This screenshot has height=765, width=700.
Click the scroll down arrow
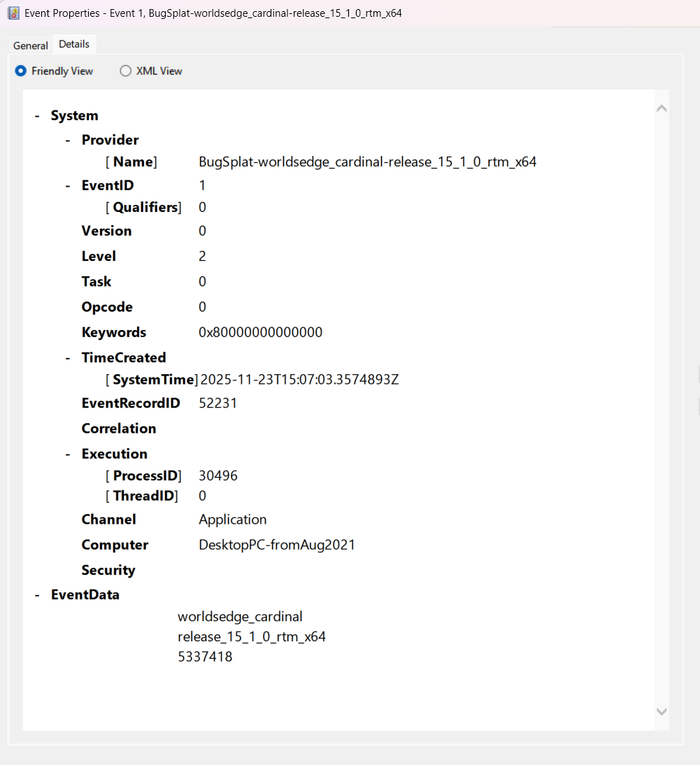(x=662, y=711)
